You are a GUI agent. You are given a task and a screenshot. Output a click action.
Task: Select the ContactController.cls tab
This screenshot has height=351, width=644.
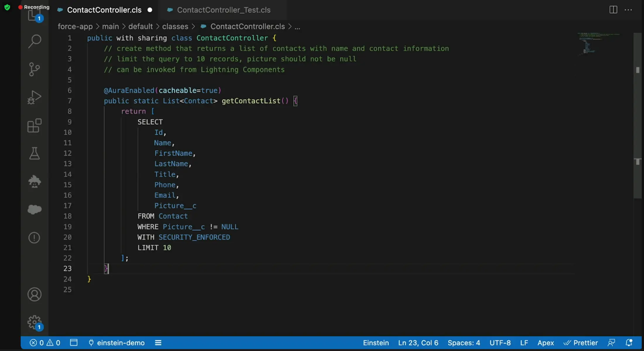(x=104, y=10)
